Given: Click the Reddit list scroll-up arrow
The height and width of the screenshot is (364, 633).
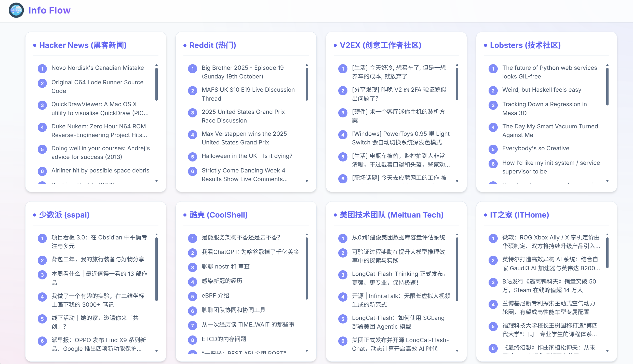Looking at the screenshot, I should click(x=307, y=65).
